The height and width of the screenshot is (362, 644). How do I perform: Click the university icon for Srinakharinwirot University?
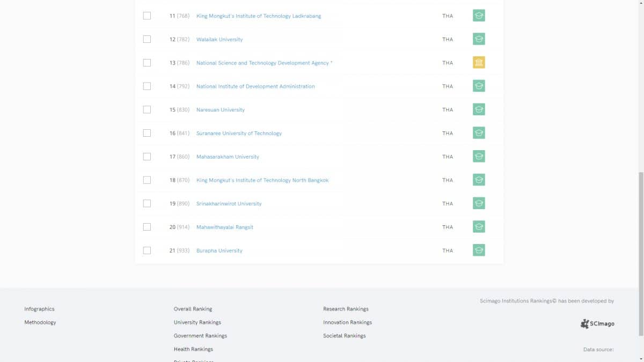tap(479, 203)
